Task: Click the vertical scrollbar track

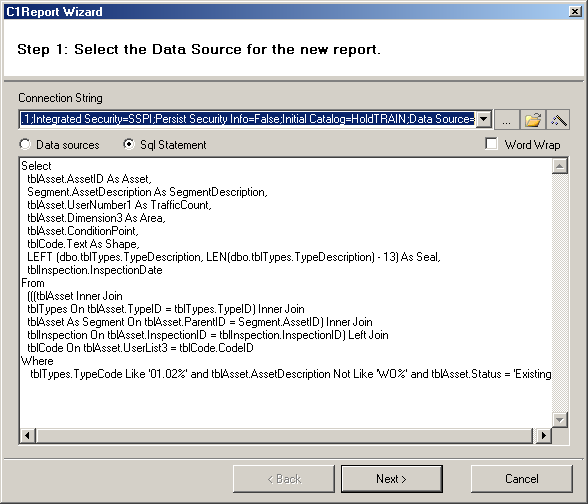Action: pos(560,293)
